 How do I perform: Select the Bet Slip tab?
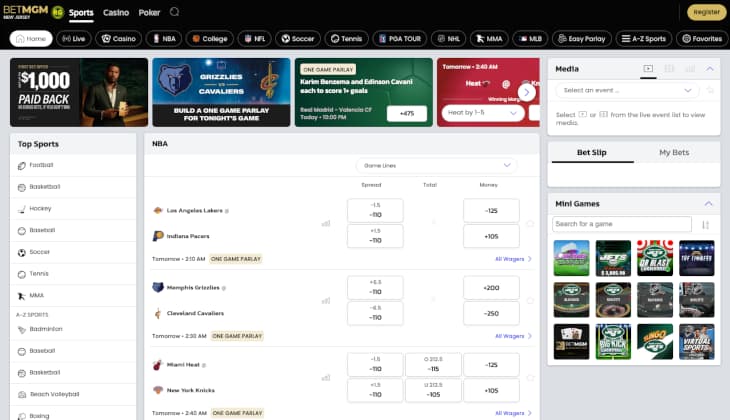tap(592, 153)
